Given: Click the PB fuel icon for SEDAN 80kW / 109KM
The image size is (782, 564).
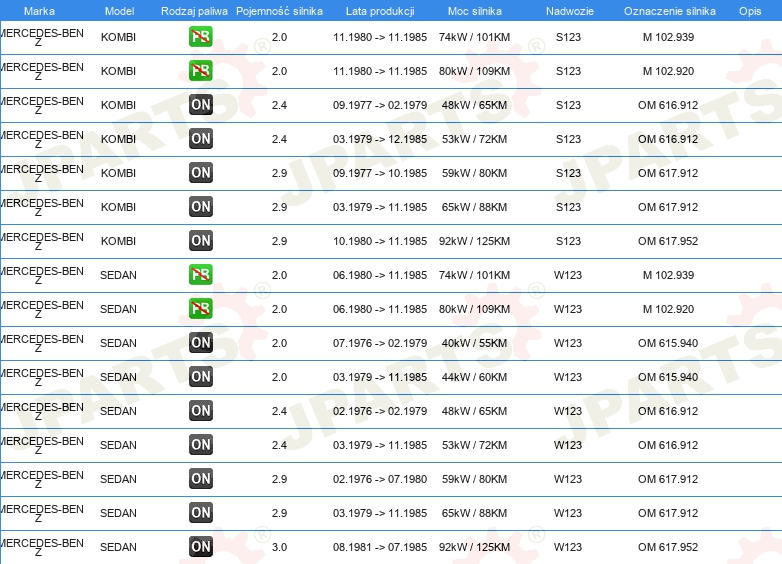Looking at the screenshot, I should coord(200,309).
